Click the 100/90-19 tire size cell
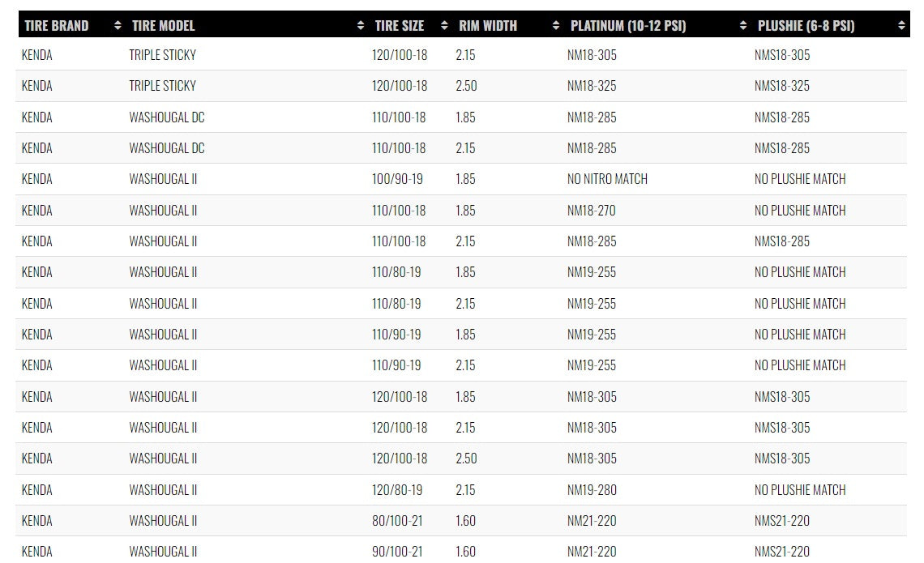 [x=397, y=179]
